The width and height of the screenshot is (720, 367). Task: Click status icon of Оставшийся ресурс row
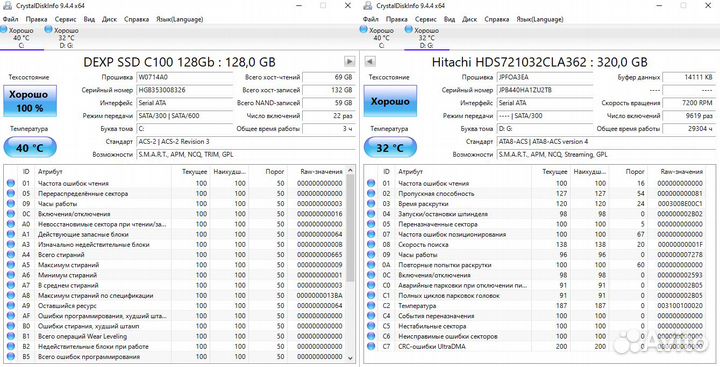pos(11,305)
